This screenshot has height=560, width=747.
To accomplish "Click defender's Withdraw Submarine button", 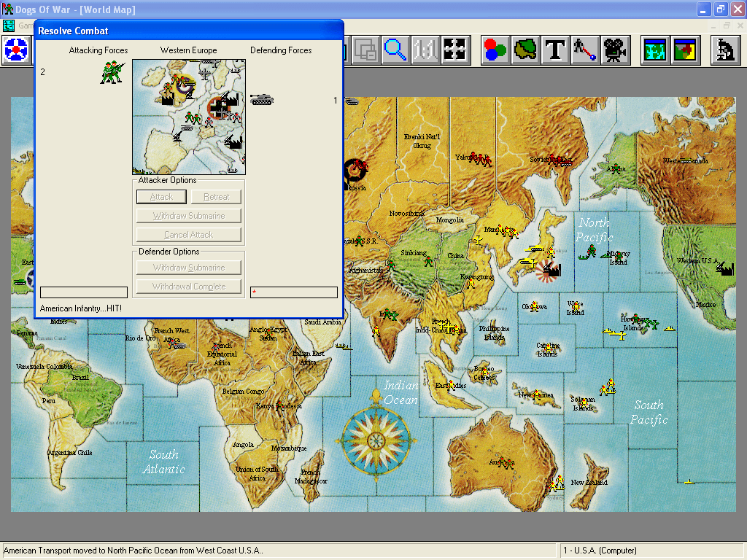I will coord(189,268).
